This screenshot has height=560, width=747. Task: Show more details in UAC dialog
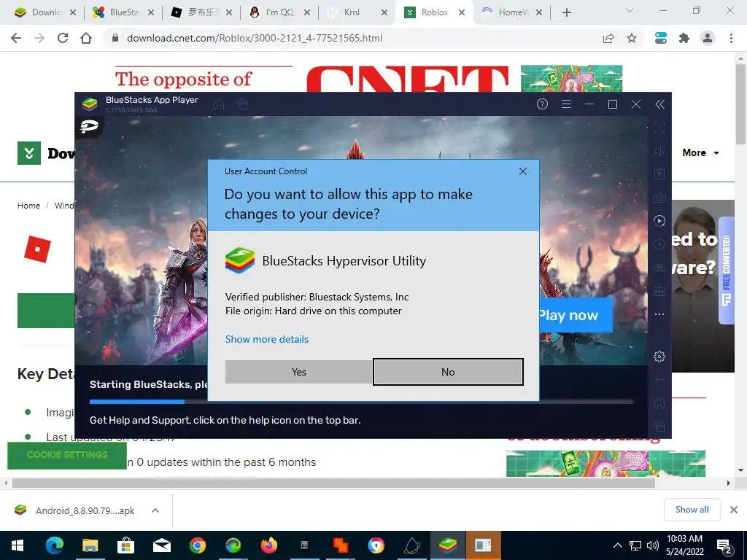(x=267, y=339)
